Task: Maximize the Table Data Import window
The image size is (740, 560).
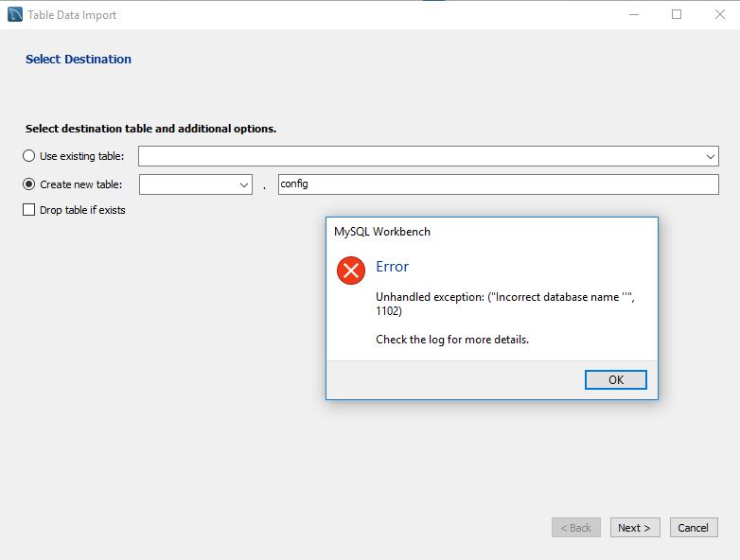Action: coord(677,14)
